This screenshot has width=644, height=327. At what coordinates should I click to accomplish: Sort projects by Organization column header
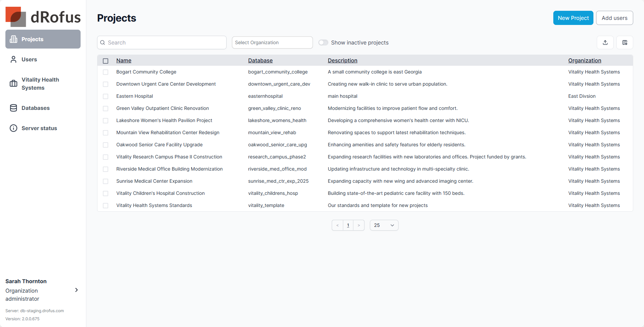[584, 60]
